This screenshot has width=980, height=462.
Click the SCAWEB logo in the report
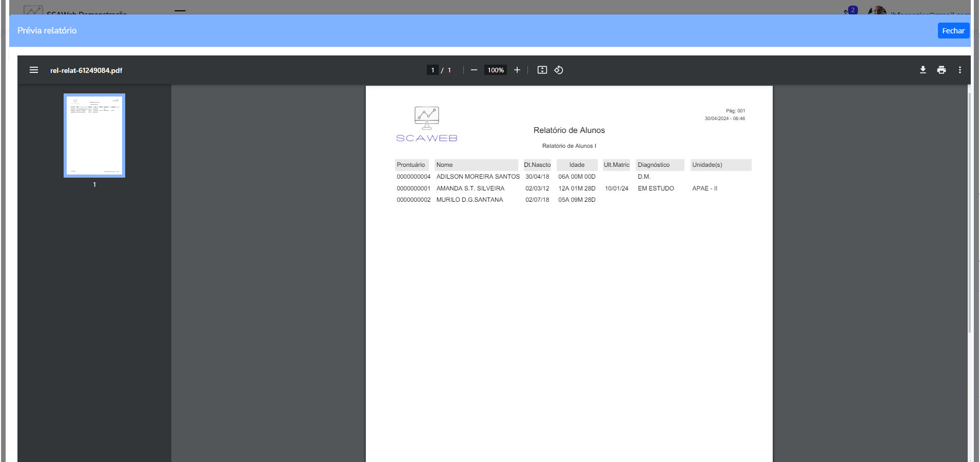[426, 124]
